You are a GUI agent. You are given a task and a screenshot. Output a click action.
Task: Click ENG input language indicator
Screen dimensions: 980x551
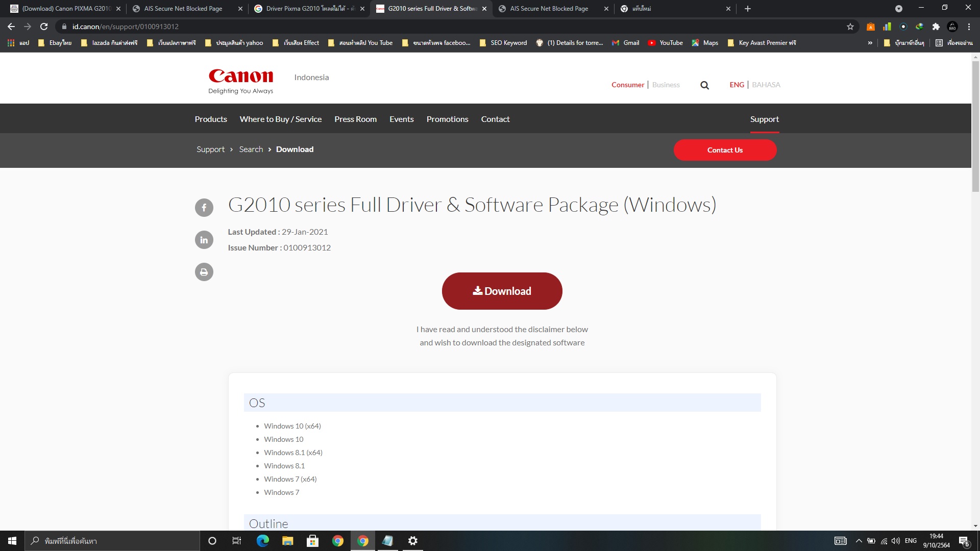pyautogui.click(x=911, y=541)
